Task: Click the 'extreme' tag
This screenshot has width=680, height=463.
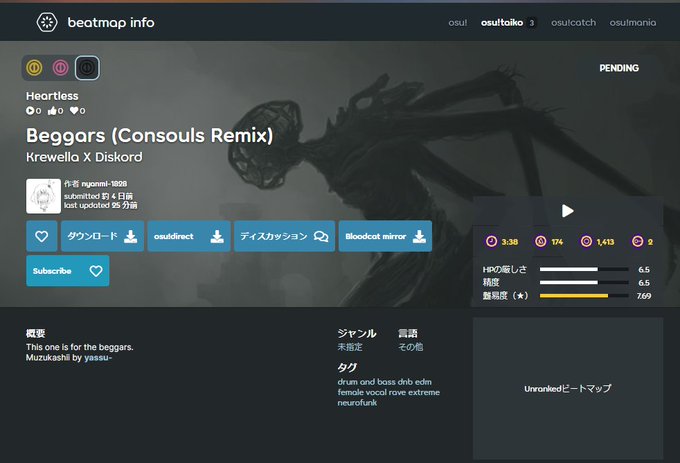Action: click(424, 392)
